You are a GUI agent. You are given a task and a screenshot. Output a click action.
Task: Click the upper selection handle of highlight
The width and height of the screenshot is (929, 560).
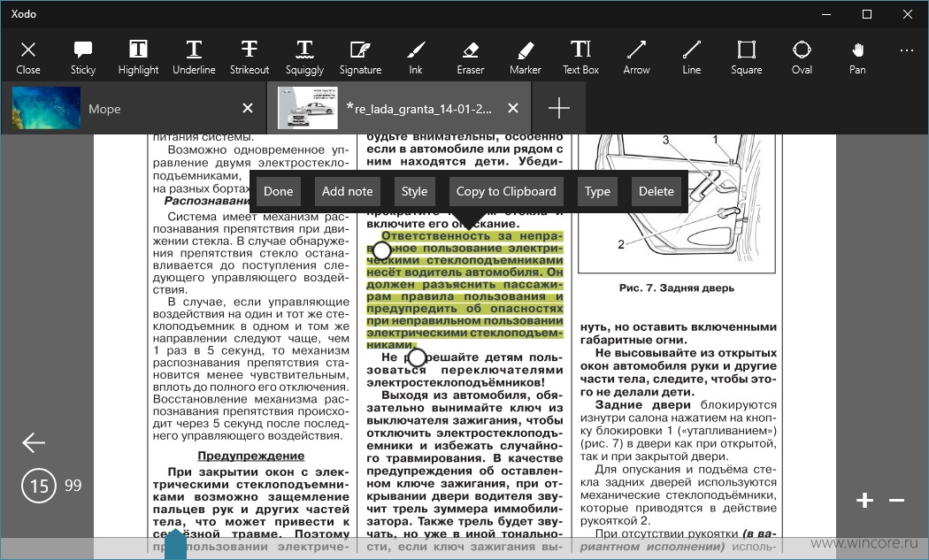click(382, 250)
